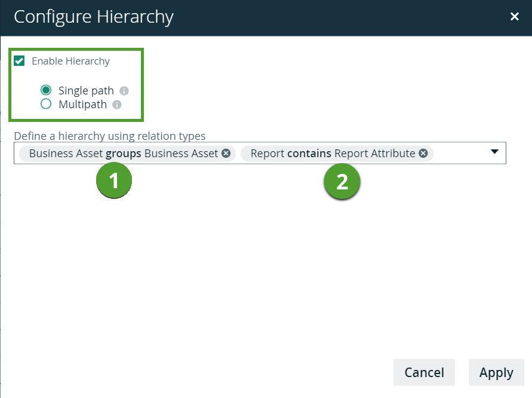Close the Configure Hierarchy dialog
The image size is (532, 398).
point(515,17)
